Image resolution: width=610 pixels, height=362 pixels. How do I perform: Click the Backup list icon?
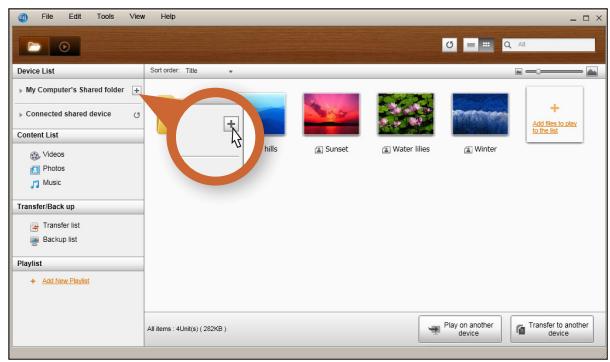pos(35,241)
